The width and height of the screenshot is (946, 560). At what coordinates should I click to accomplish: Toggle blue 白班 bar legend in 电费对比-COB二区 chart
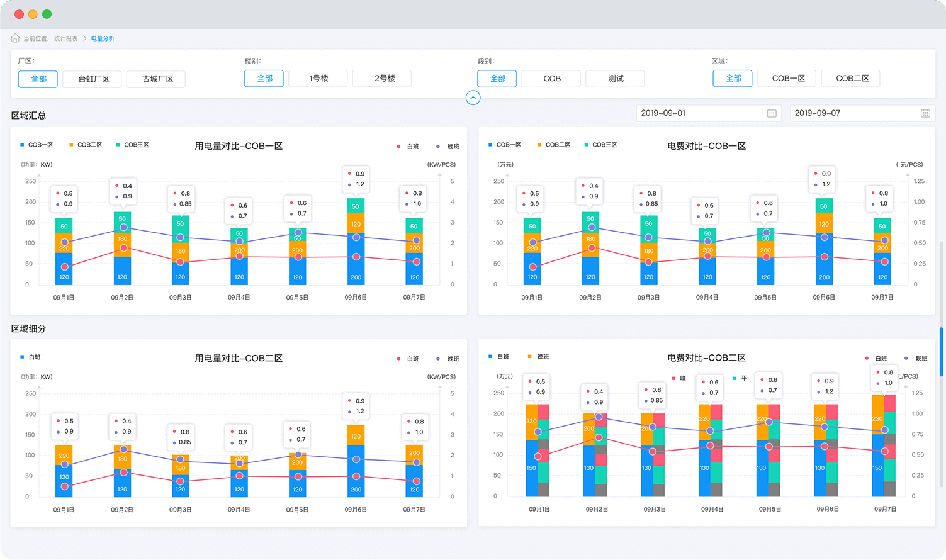pyautogui.click(x=498, y=357)
